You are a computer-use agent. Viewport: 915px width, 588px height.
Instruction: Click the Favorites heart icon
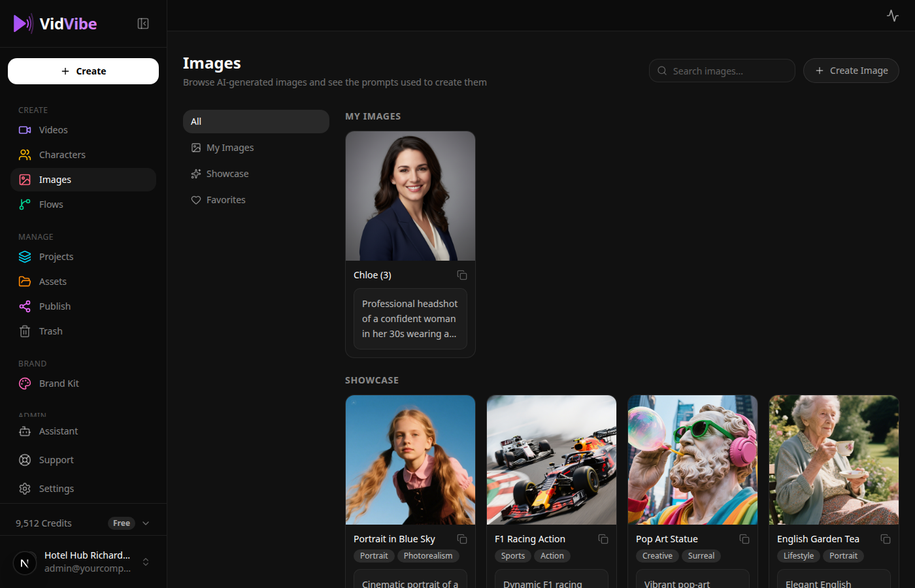pos(196,200)
